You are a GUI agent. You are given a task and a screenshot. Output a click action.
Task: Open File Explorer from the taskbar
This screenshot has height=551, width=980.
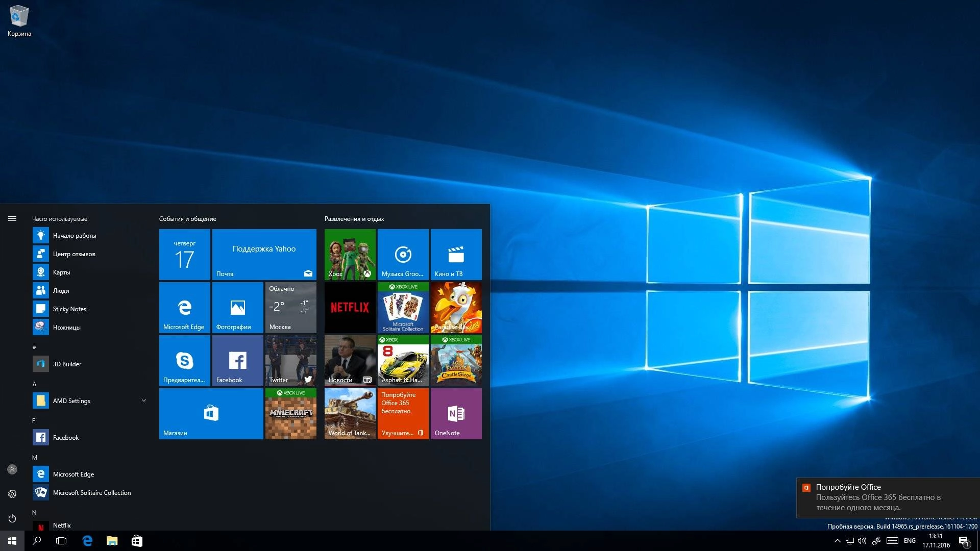tap(112, 541)
